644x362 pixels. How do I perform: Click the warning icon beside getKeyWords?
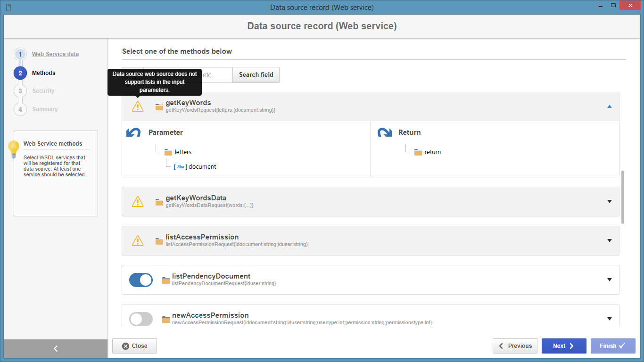point(138,107)
